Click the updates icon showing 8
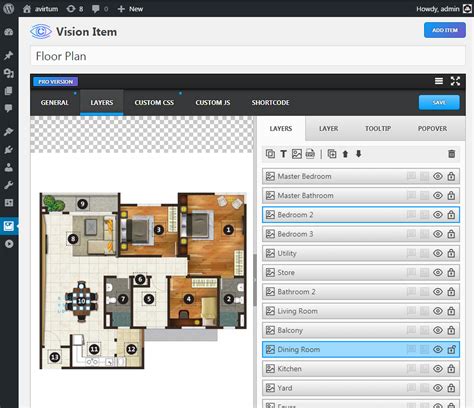The width and height of the screenshot is (474, 408). [75, 9]
